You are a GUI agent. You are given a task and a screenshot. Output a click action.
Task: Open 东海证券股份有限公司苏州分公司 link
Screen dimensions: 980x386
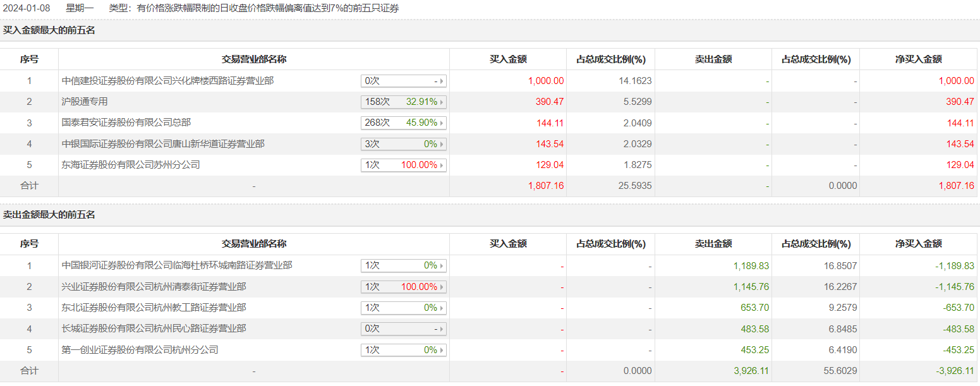coord(131,165)
